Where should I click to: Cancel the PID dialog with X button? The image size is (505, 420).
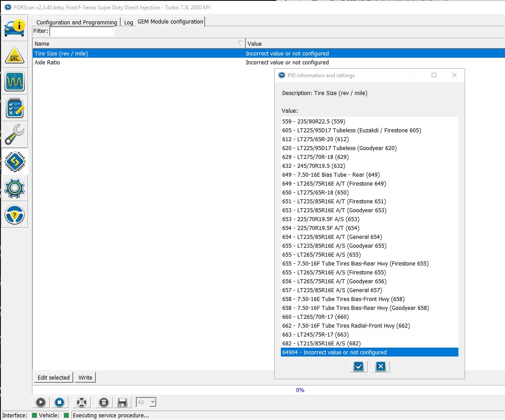(380, 366)
